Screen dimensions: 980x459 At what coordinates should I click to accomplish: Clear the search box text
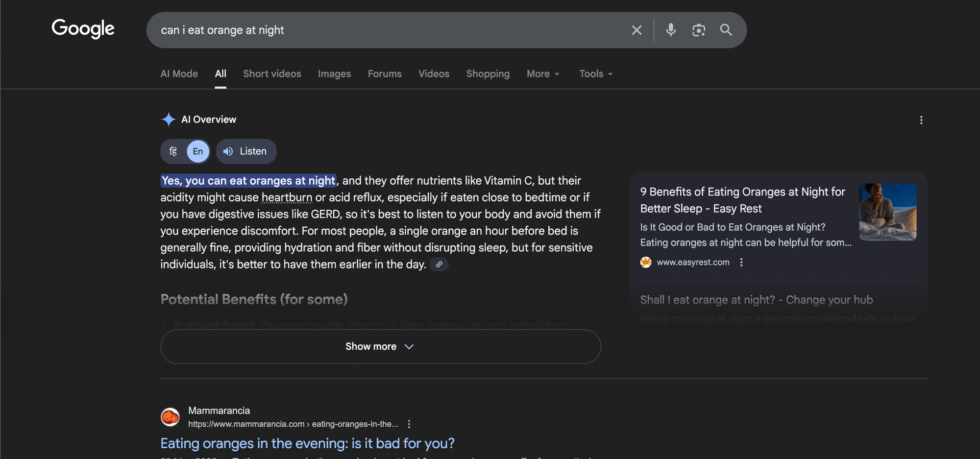pyautogui.click(x=637, y=30)
